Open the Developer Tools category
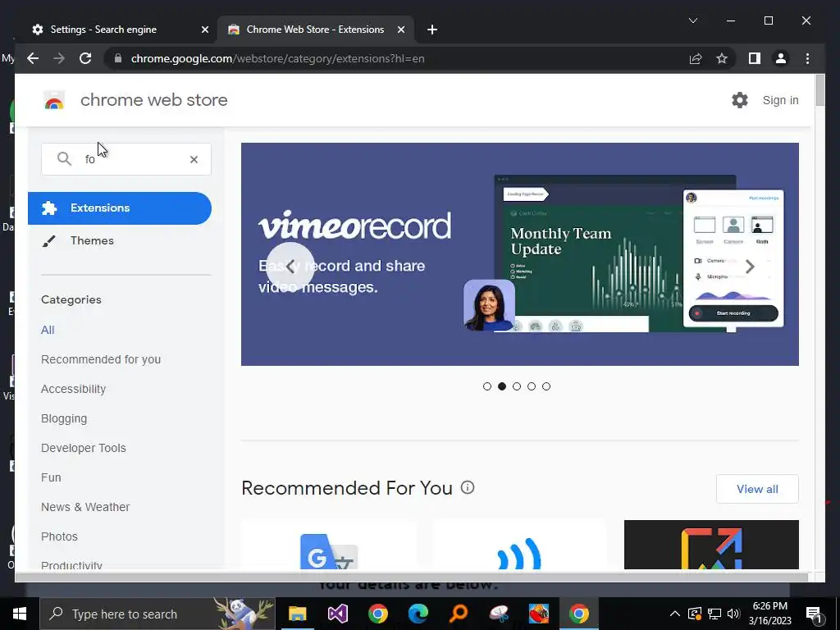Image resolution: width=840 pixels, height=630 pixels. pyautogui.click(x=84, y=448)
